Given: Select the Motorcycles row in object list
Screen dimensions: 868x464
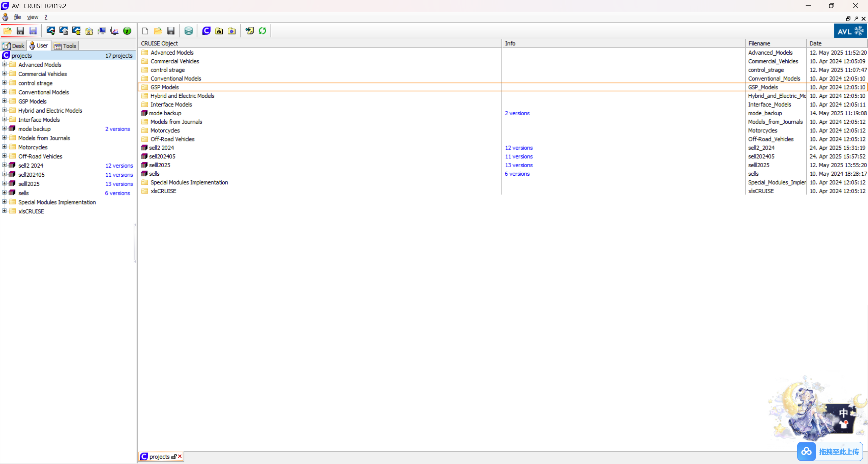Looking at the screenshot, I should coord(165,131).
